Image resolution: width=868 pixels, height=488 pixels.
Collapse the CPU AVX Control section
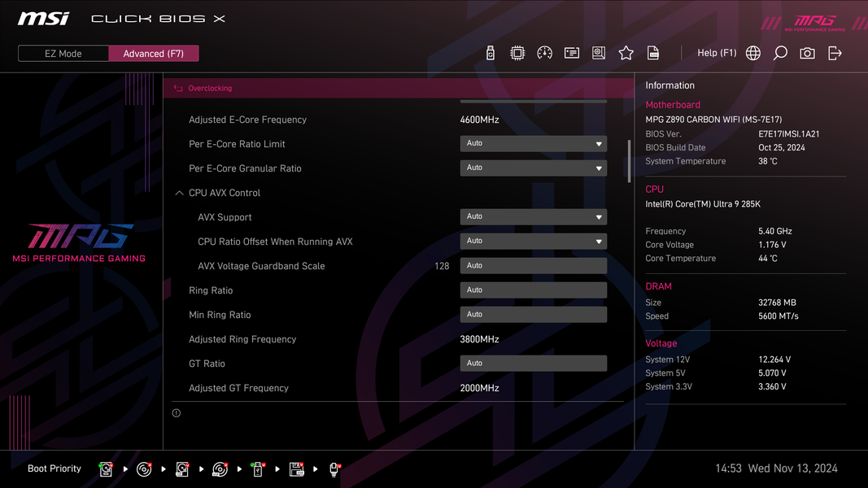pyautogui.click(x=179, y=193)
